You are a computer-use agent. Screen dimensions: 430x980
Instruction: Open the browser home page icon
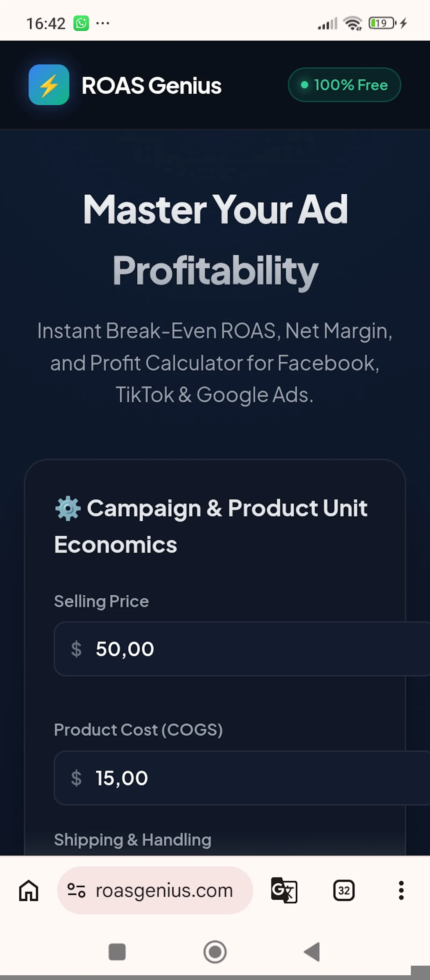(29, 891)
